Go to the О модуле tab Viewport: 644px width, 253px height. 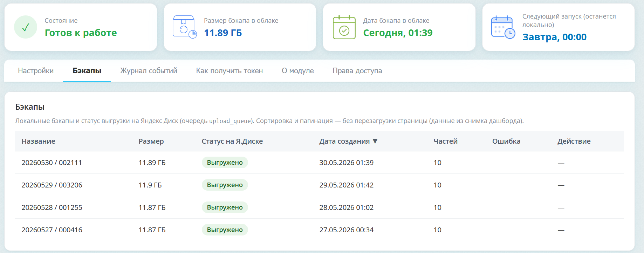(298, 71)
